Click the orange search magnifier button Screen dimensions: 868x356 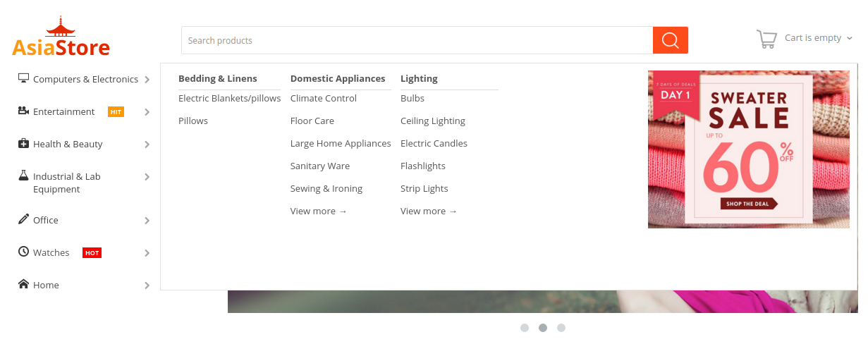670,40
